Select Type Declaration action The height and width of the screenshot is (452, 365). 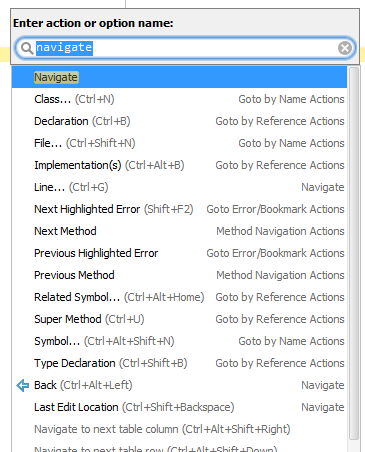point(179,363)
